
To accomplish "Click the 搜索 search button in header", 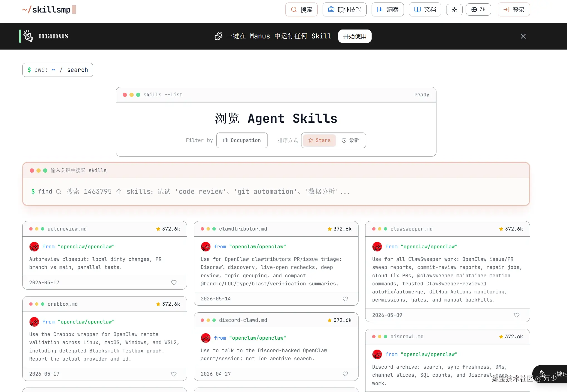I will point(301,9).
